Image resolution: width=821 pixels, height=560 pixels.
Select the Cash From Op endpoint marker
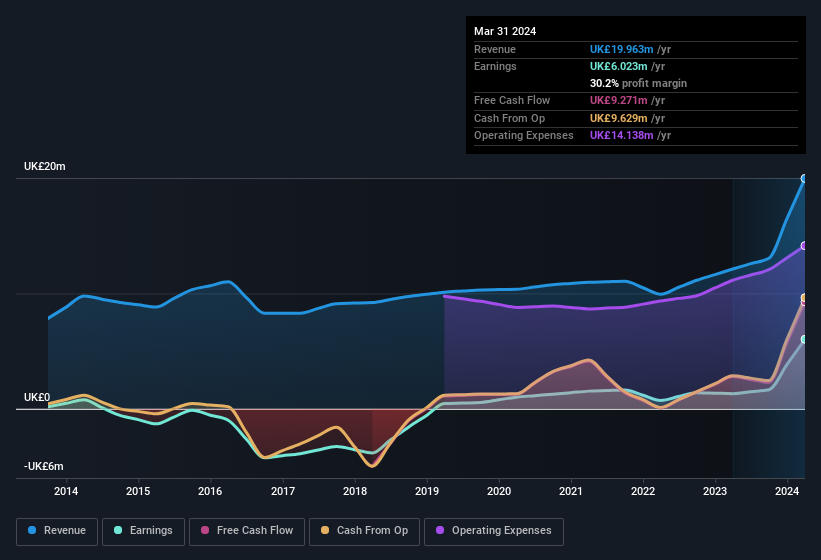pos(804,298)
